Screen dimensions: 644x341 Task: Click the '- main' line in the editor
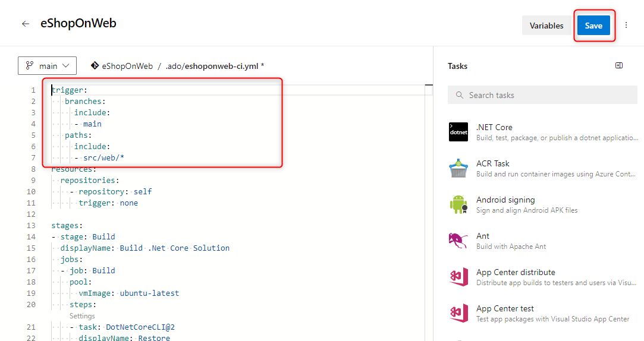pos(88,124)
